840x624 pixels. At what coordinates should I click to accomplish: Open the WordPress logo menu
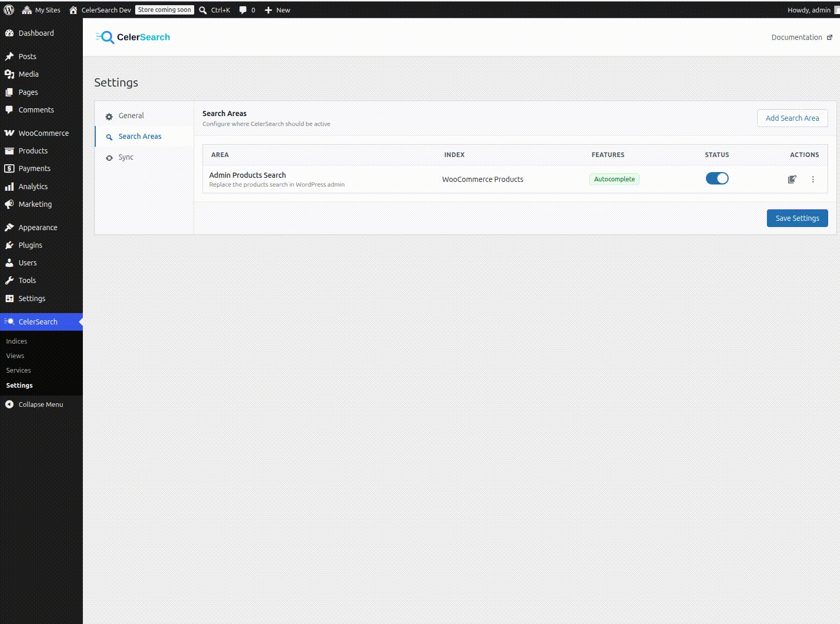tap(9, 10)
